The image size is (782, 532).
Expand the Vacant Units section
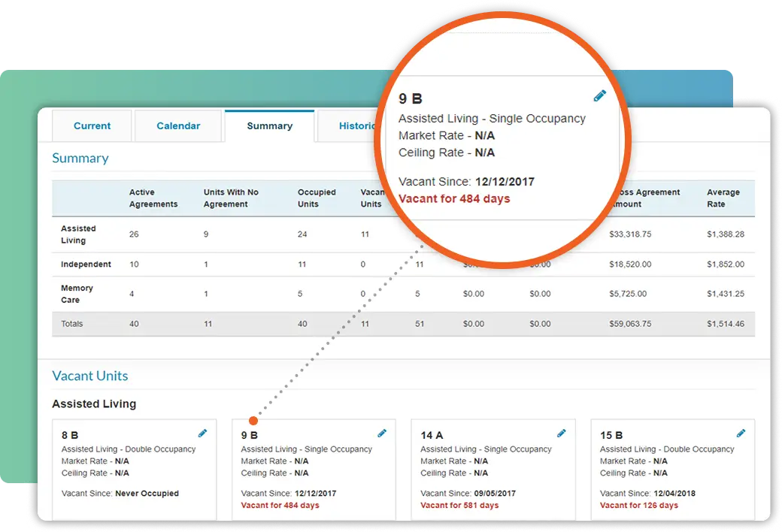pos(89,376)
